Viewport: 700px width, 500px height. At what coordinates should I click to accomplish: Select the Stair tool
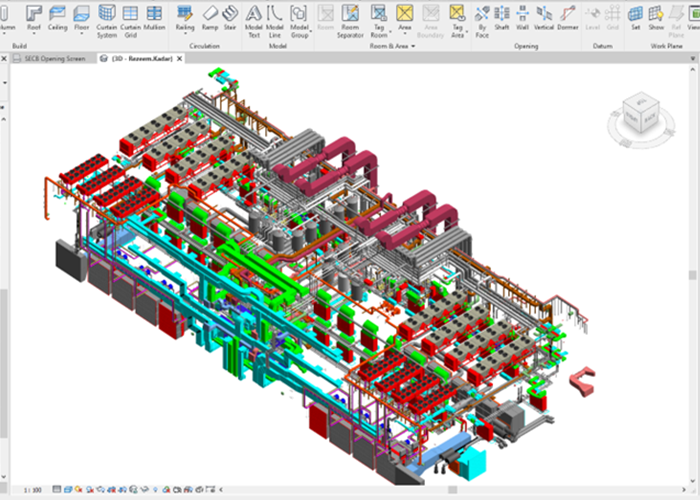click(230, 18)
